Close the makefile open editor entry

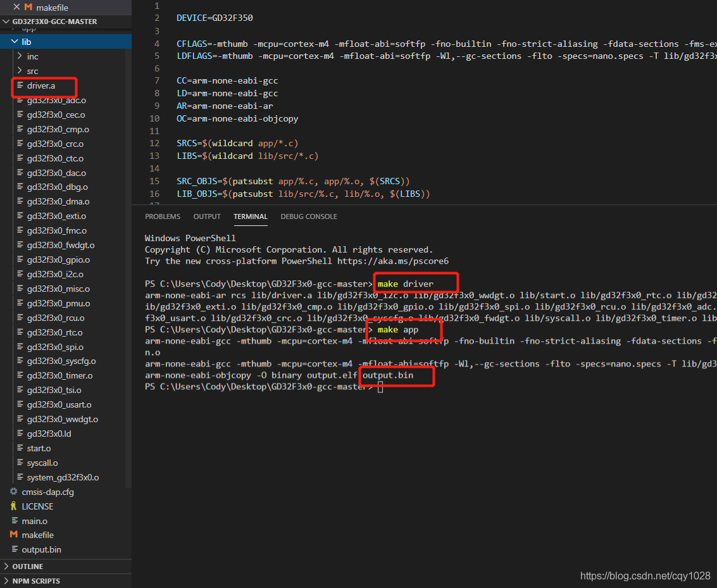pyautogui.click(x=16, y=7)
